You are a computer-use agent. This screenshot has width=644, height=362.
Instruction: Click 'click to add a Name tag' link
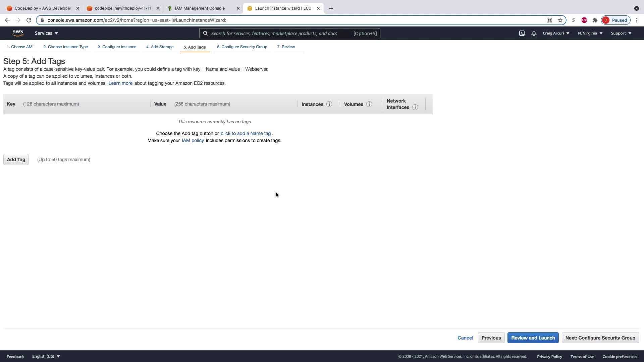point(246,133)
